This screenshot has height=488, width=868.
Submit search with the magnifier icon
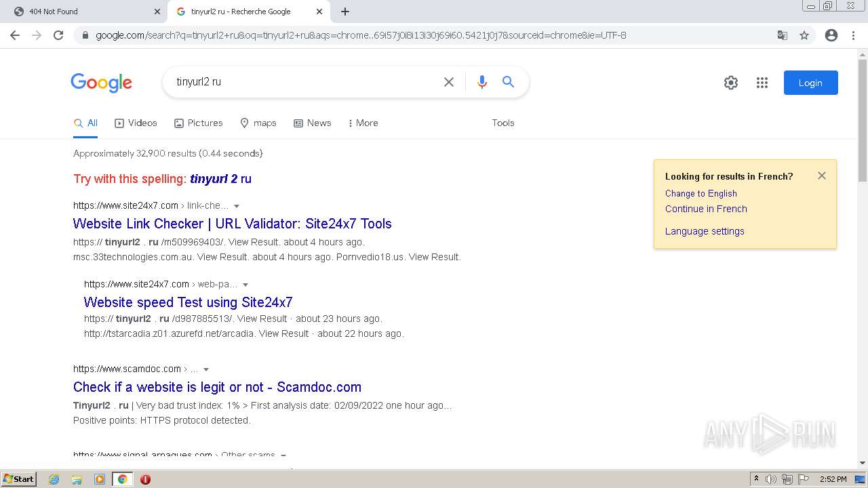(x=508, y=82)
